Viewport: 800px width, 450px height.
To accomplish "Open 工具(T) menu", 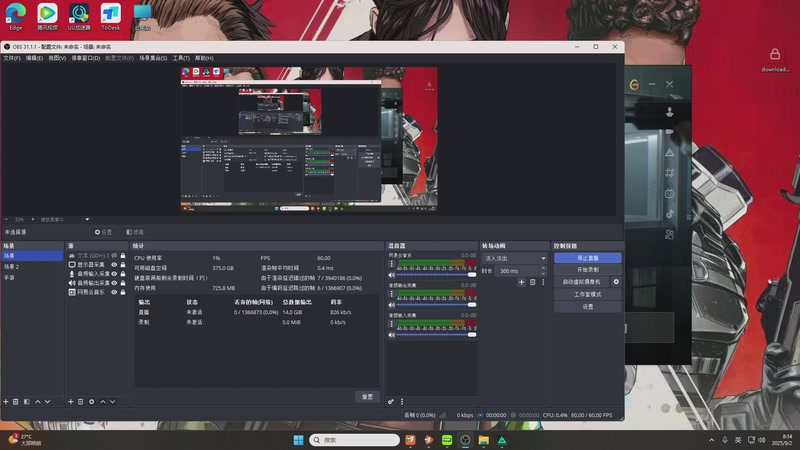I will tap(181, 58).
